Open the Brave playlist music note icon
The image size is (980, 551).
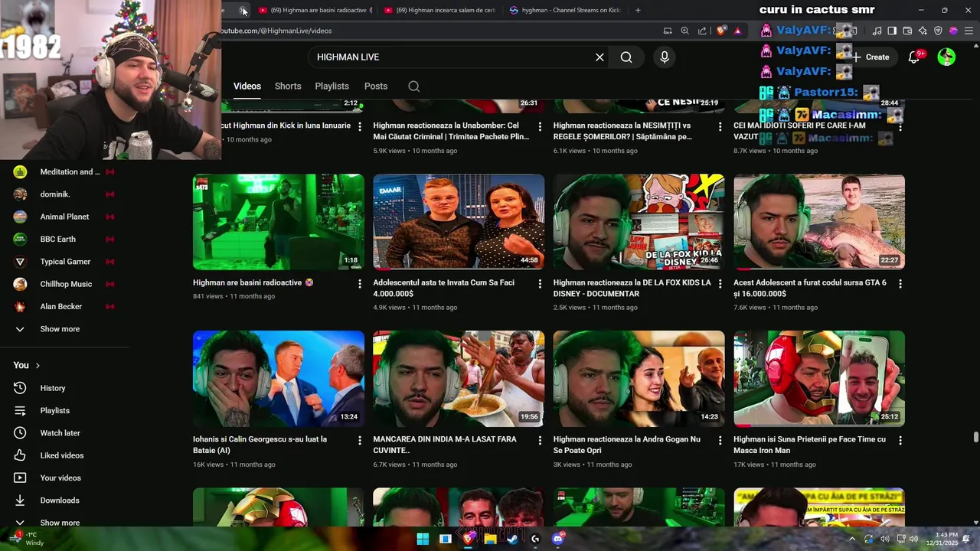[877, 31]
